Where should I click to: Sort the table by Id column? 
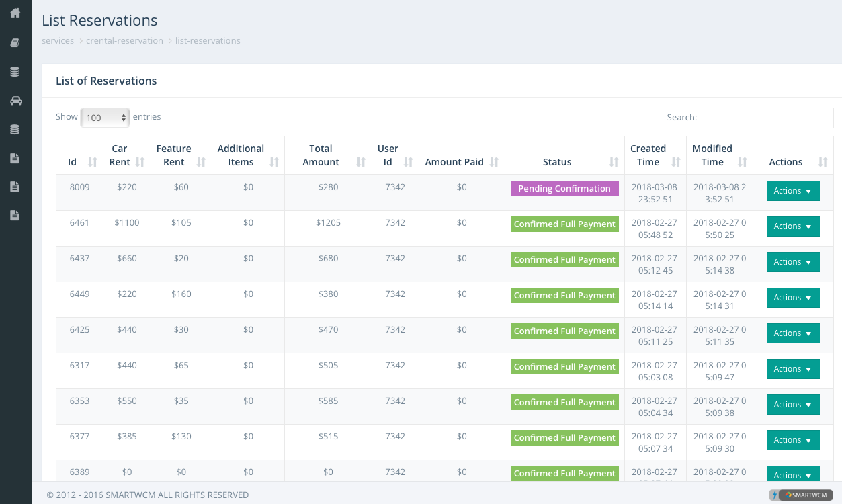coord(79,155)
